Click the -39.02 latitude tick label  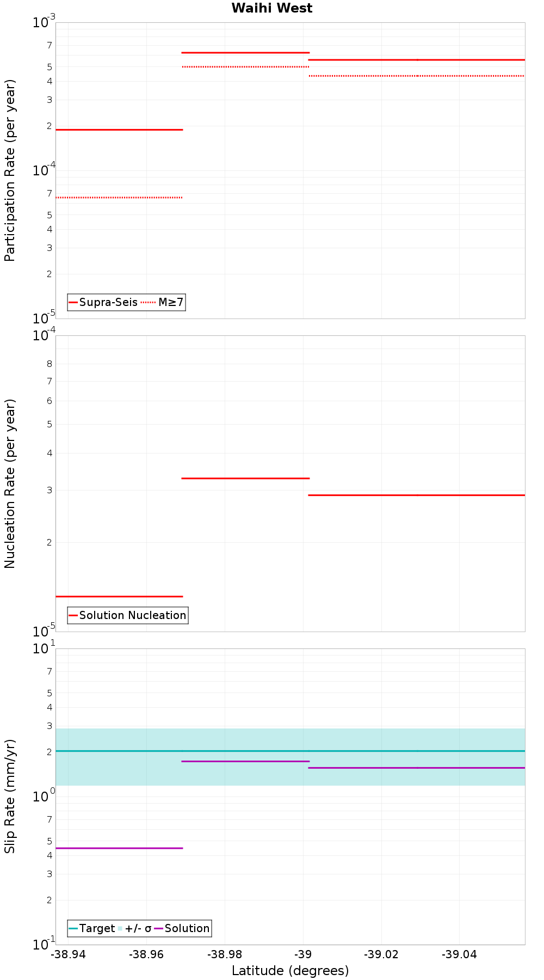(x=381, y=954)
